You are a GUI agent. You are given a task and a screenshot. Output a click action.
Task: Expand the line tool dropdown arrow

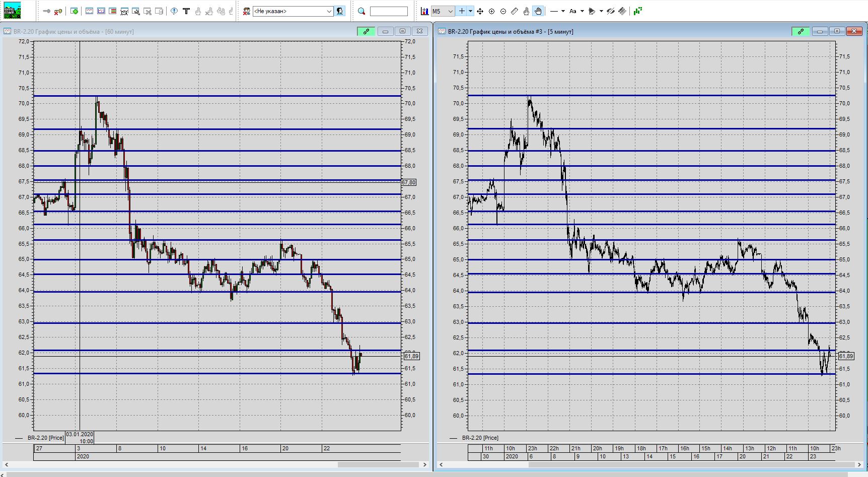coord(563,11)
